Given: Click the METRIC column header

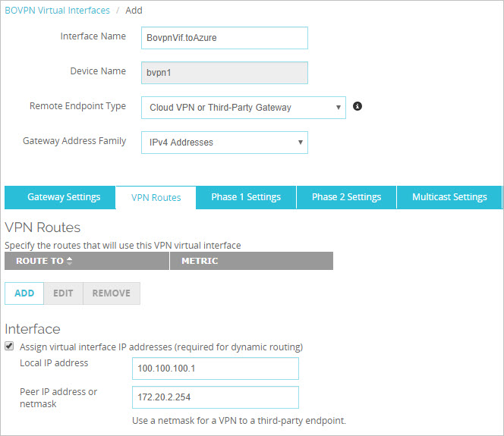Looking at the screenshot, I should pyautogui.click(x=250, y=261).
